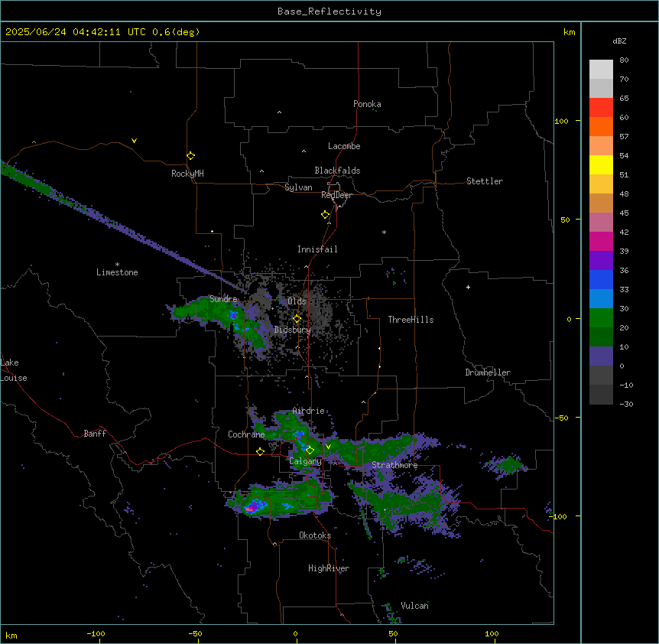
Task: Click the asterisk marker east of Innisfail
Action: click(384, 232)
